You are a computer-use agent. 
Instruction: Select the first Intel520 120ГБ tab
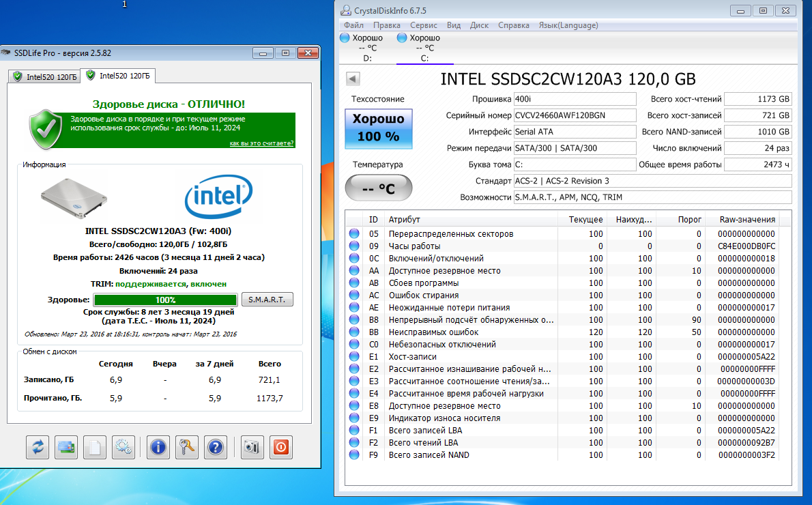pos(44,77)
